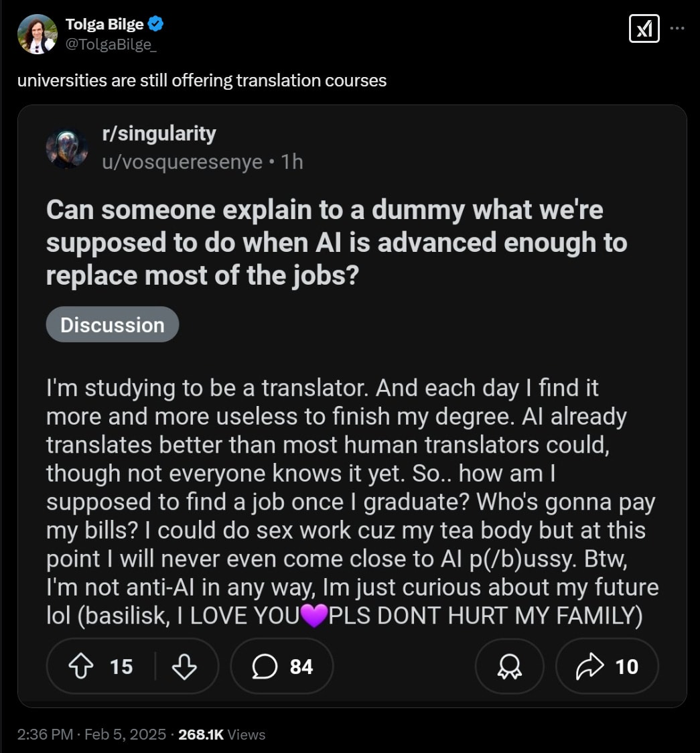Image resolution: width=700 pixels, height=753 pixels.
Task: Click the Grok xAI icon
Action: click(644, 29)
